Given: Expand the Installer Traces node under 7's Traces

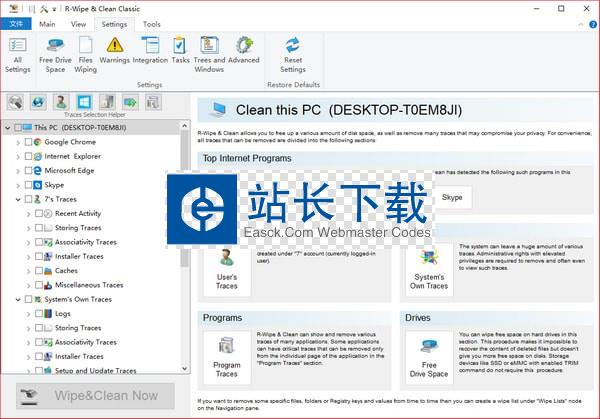Looking at the screenshot, I should click(x=28, y=257).
